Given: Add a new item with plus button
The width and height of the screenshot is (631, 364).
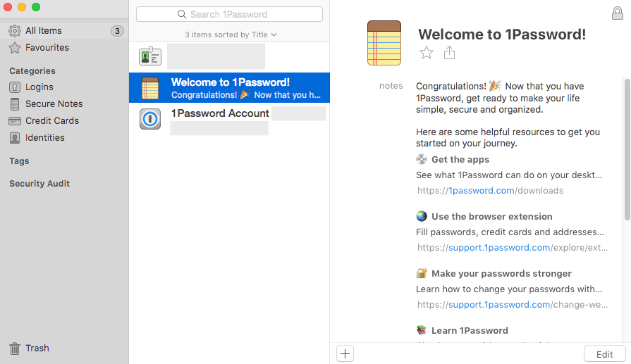Looking at the screenshot, I should (x=345, y=353).
